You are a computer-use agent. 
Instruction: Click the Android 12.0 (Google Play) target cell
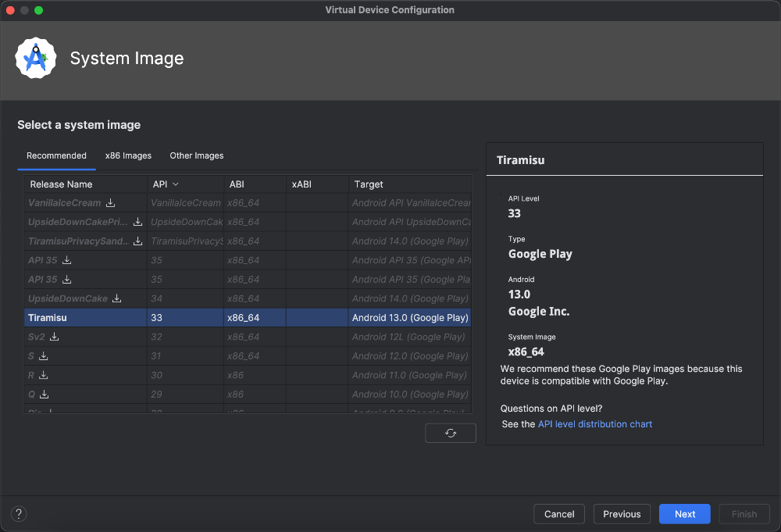410,355
